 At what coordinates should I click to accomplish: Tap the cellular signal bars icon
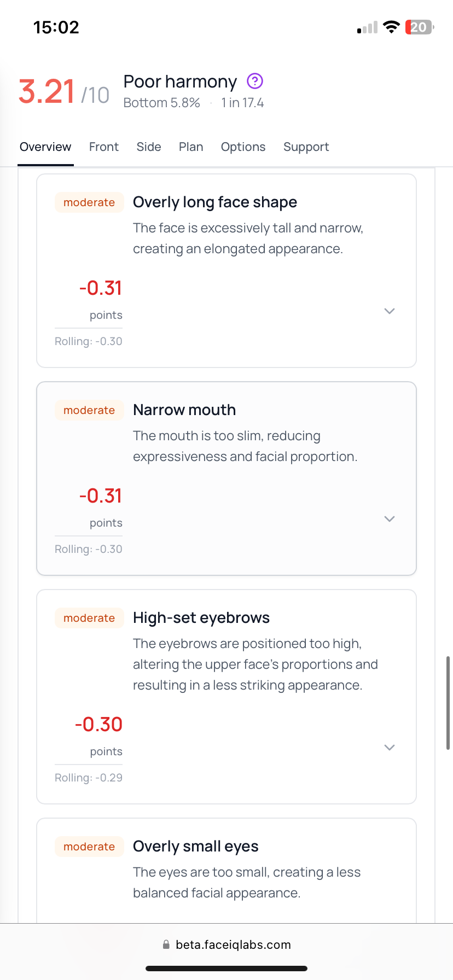(367, 28)
